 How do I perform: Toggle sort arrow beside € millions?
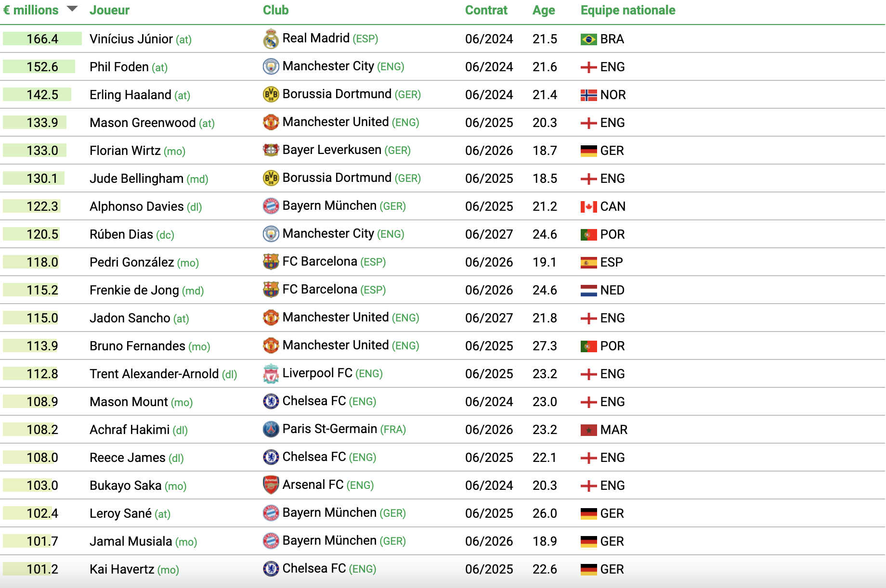point(72,9)
